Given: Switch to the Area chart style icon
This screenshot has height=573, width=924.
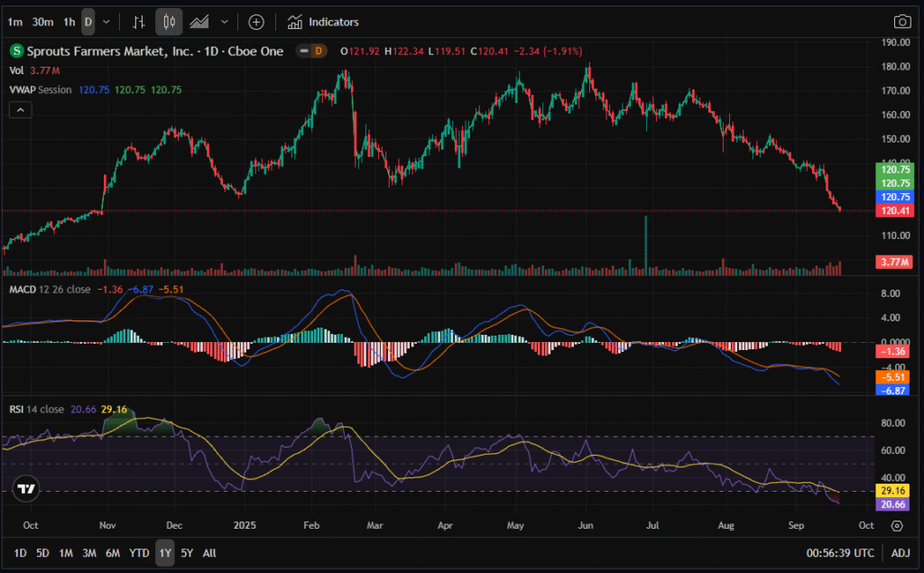Looking at the screenshot, I should (x=199, y=22).
